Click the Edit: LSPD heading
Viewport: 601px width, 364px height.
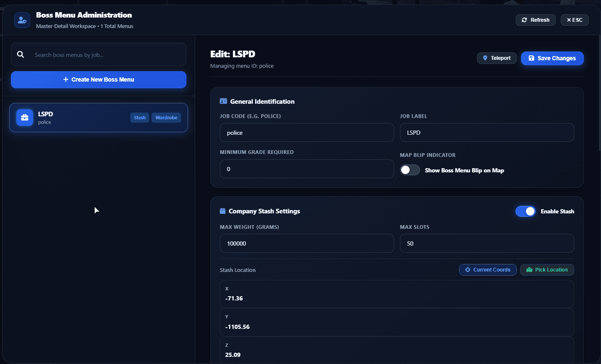[x=233, y=54]
